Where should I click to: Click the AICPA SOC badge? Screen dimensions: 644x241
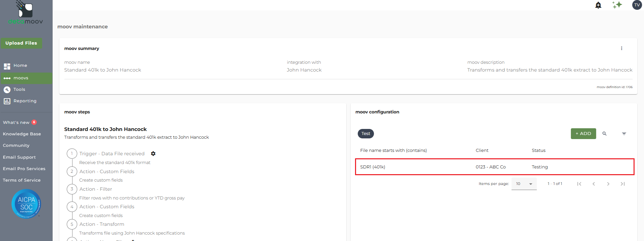pyautogui.click(x=26, y=204)
